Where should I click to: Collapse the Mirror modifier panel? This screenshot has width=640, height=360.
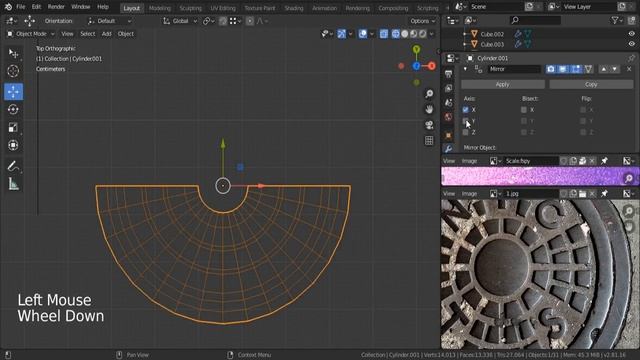pyautogui.click(x=465, y=69)
